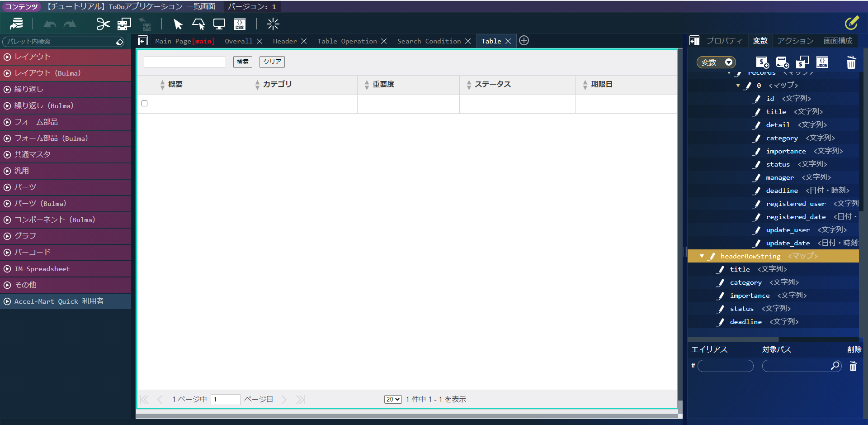
Task: Switch to the Table Operation tab
Action: pos(347,41)
